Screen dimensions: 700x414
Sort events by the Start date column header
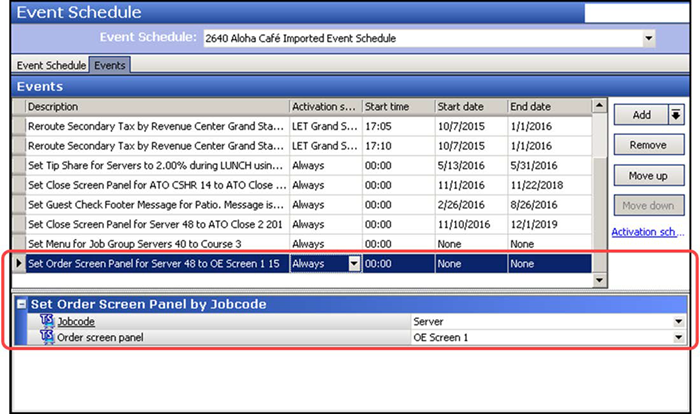click(x=470, y=106)
